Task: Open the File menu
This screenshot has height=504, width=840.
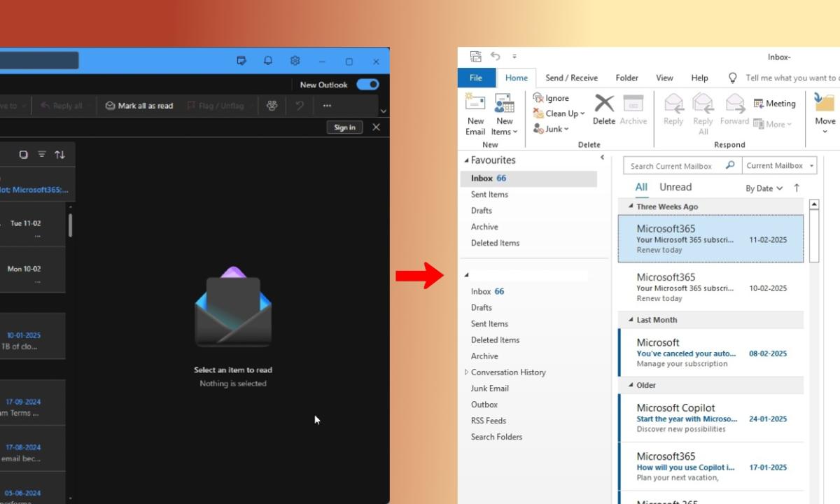Action: coord(476,78)
